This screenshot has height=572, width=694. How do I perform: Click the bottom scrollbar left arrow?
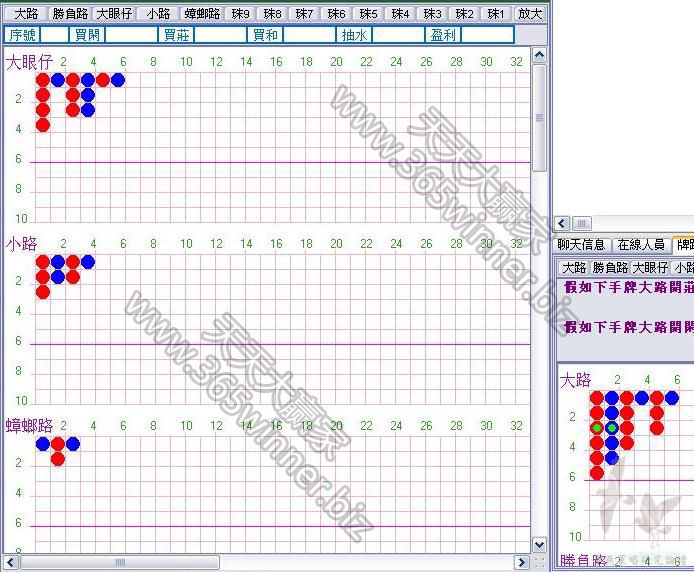(11, 562)
